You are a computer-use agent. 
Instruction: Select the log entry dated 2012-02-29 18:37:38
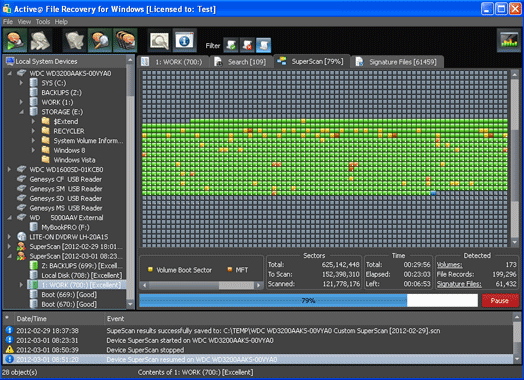(258, 331)
